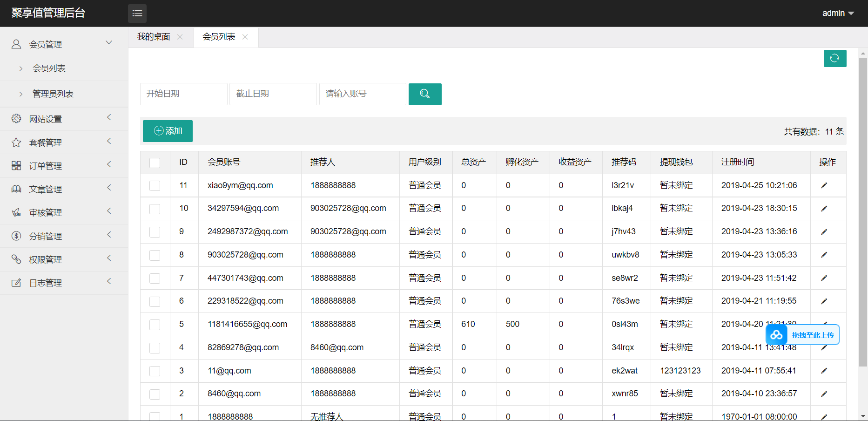Toggle the select-all checkbox in table header
This screenshot has width=868, height=421.
(x=155, y=163)
